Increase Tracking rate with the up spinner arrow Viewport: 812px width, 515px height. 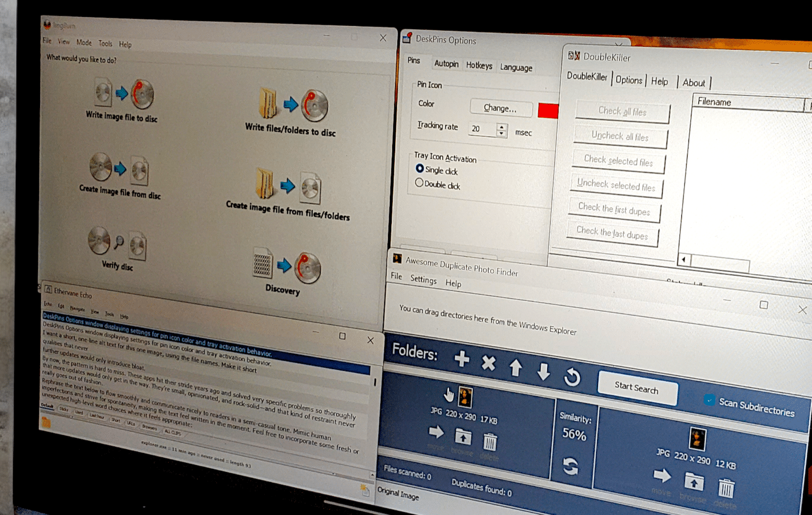tap(501, 126)
